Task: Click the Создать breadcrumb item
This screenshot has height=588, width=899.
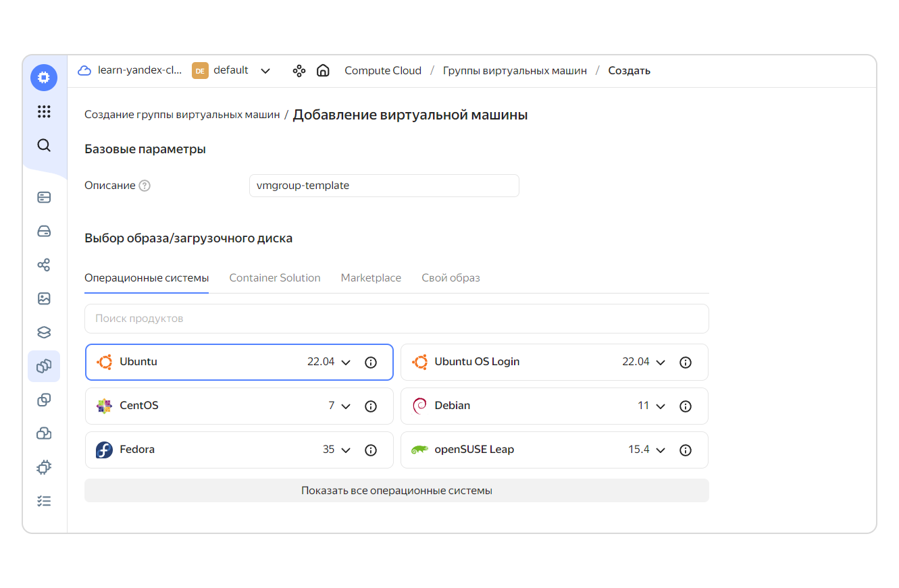Action: pos(629,70)
